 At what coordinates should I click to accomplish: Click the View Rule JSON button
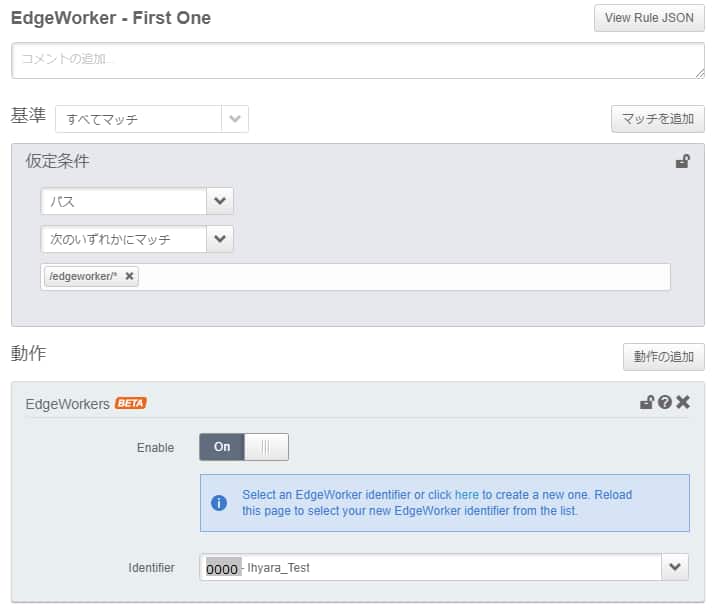[x=649, y=18]
